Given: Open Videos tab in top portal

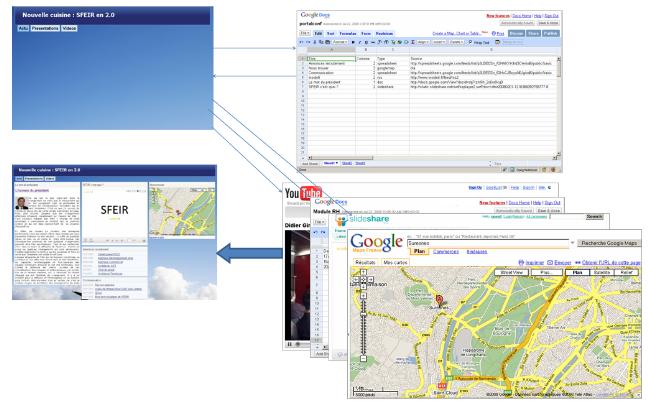Looking at the screenshot, I should [69, 29].
